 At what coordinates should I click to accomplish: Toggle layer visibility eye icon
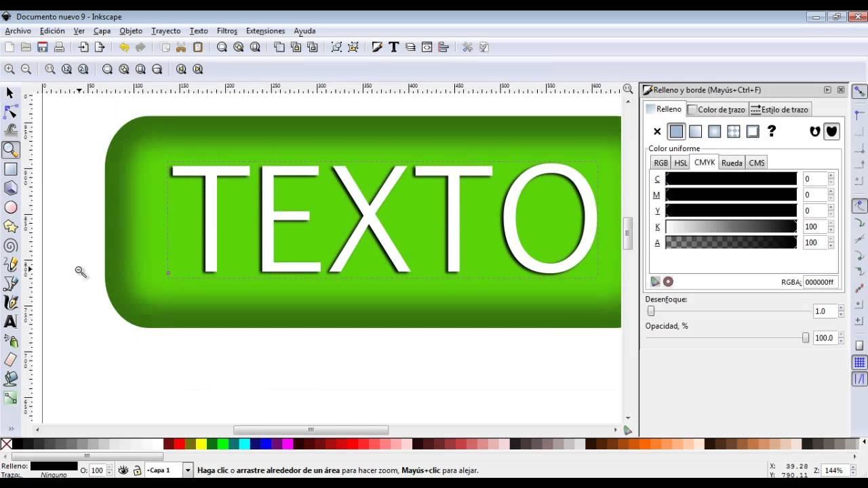[x=123, y=470]
